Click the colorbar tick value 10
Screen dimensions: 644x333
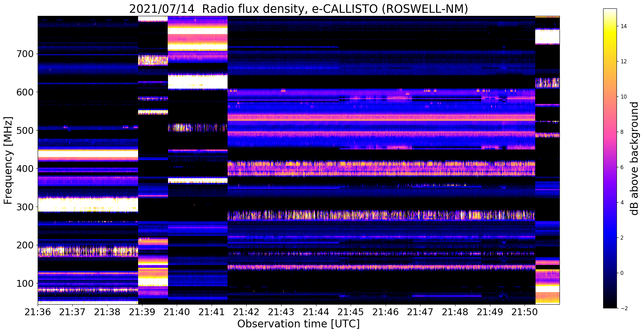(x=624, y=97)
